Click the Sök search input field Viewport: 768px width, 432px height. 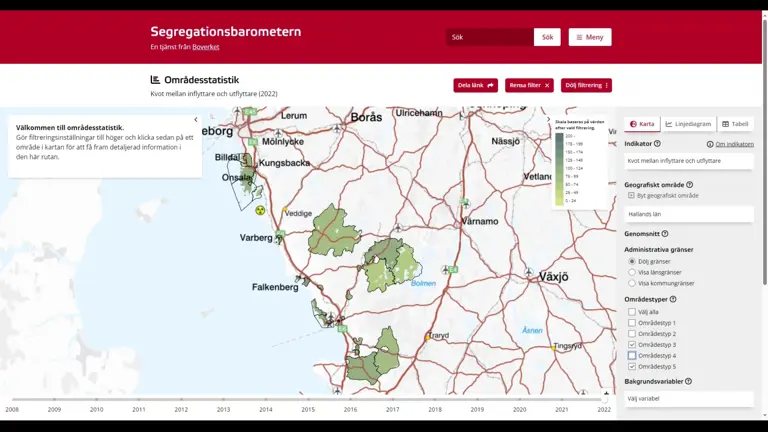click(489, 37)
